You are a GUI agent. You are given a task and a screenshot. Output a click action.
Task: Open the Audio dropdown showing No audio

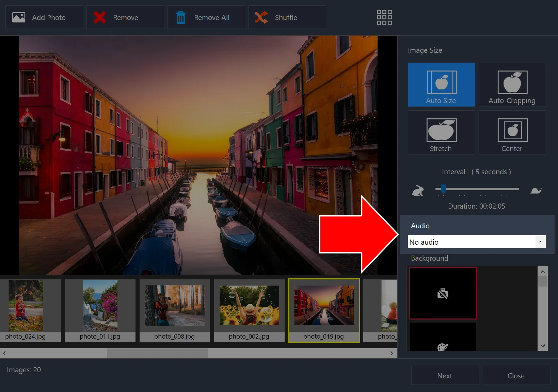pos(477,242)
